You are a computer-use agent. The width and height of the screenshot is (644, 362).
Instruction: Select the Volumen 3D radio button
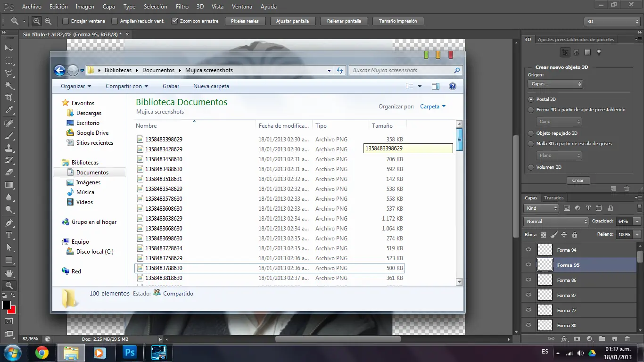pos(531,167)
